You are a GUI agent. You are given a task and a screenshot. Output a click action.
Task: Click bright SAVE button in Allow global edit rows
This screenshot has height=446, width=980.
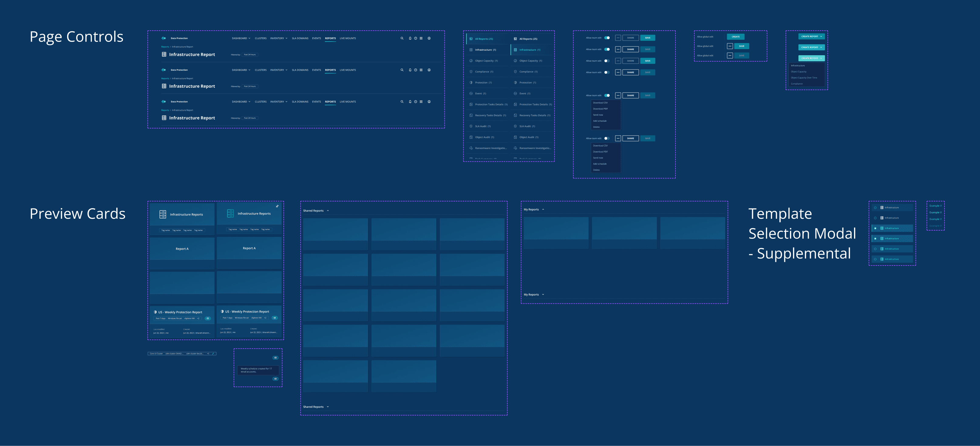(x=741, y=46)
